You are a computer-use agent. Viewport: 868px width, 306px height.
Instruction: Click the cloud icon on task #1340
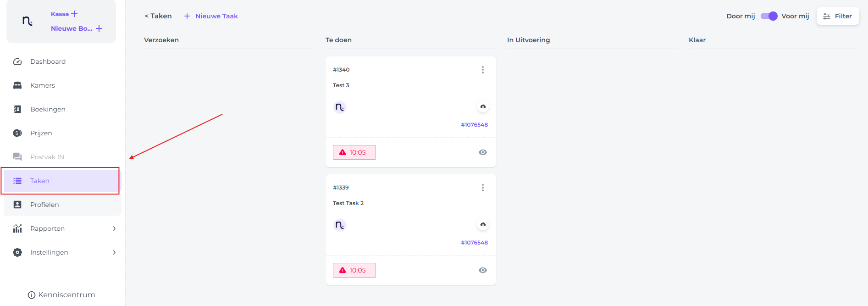click(483, 106)
